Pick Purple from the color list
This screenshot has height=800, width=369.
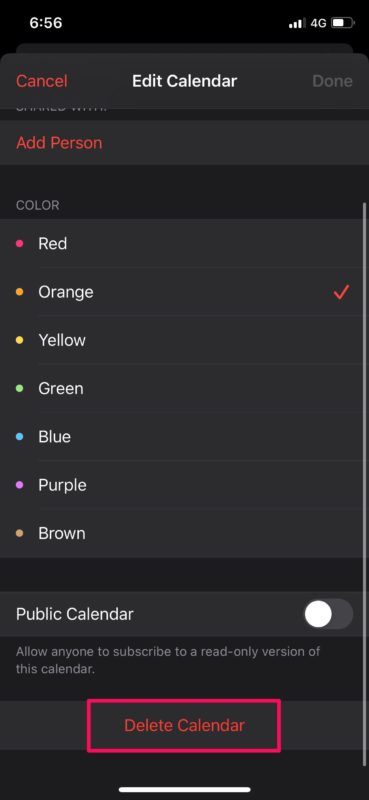pos(184,485)
